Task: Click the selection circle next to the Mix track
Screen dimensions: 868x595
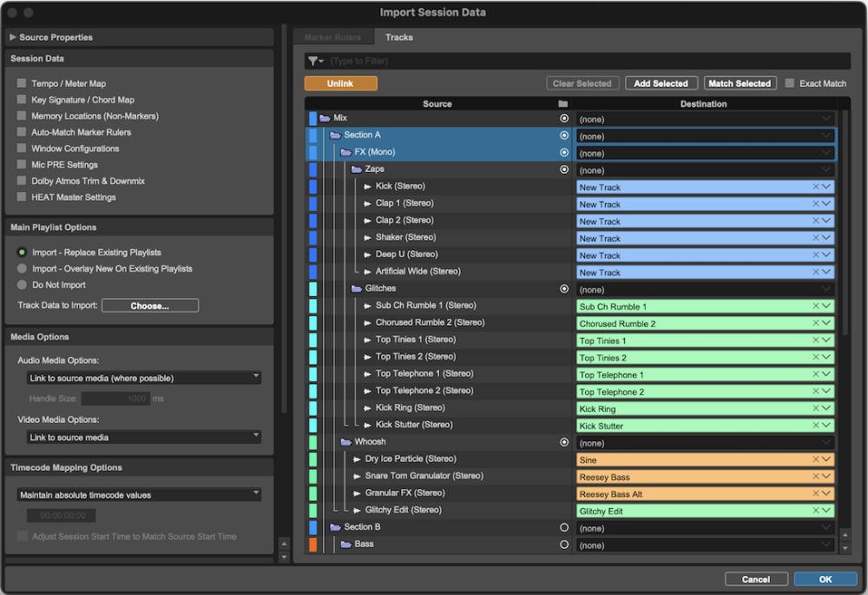Action: coord(563,118)
